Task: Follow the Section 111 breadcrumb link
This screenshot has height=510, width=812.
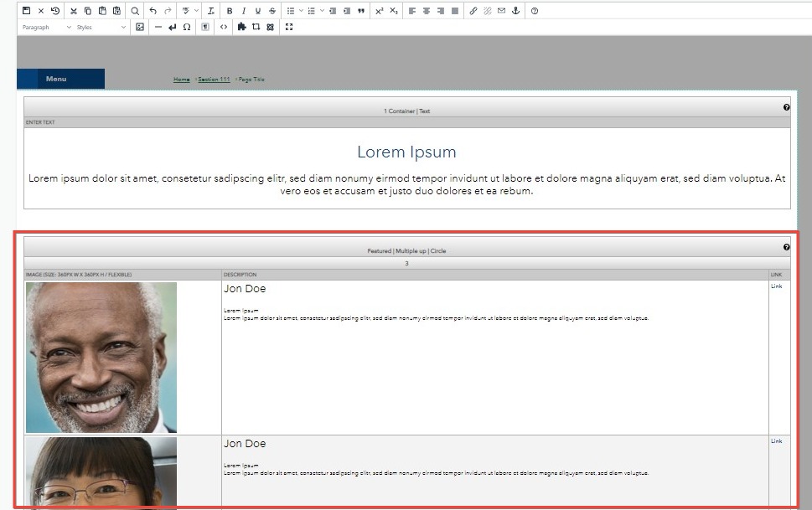Action: point(214,80)
